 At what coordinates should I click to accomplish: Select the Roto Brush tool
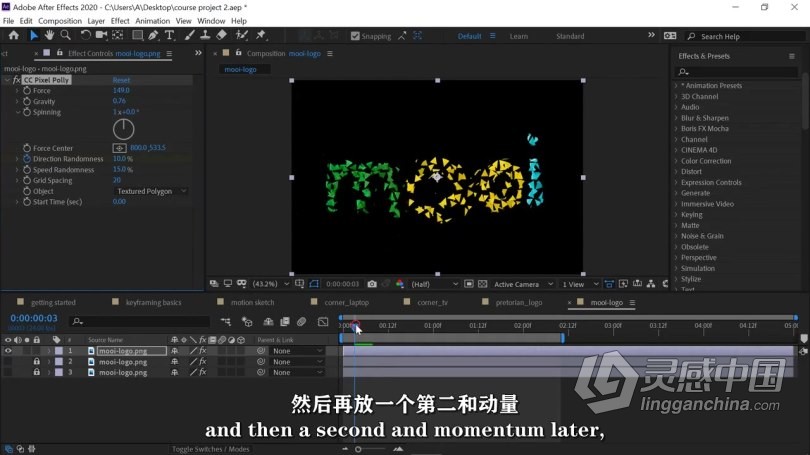click(x=241, y=35)
